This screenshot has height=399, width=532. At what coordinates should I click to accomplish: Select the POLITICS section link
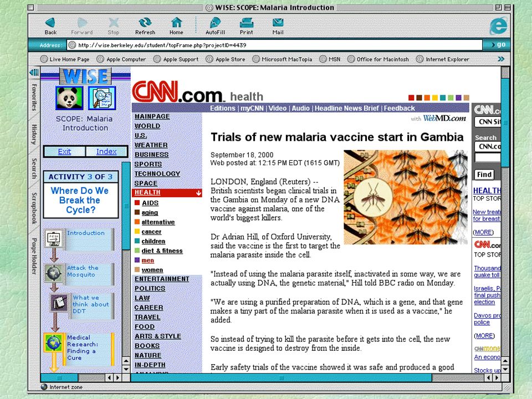150,288
